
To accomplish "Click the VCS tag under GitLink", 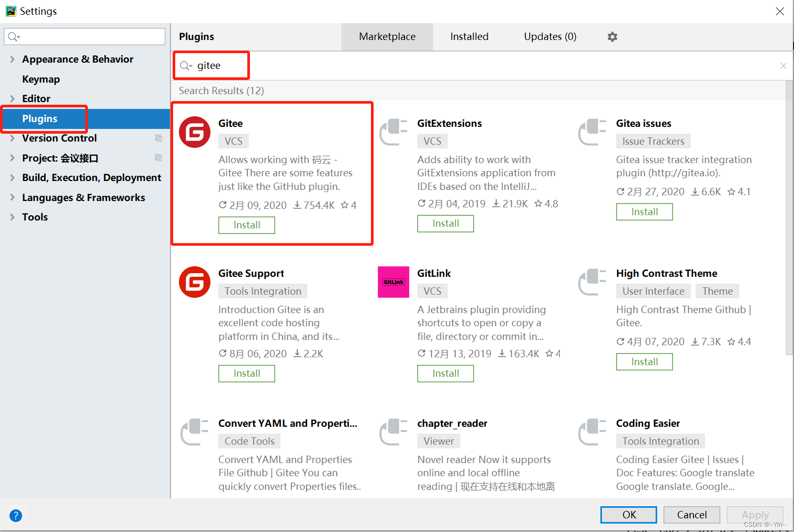I will pyautogui.click(x=433, y=291).
